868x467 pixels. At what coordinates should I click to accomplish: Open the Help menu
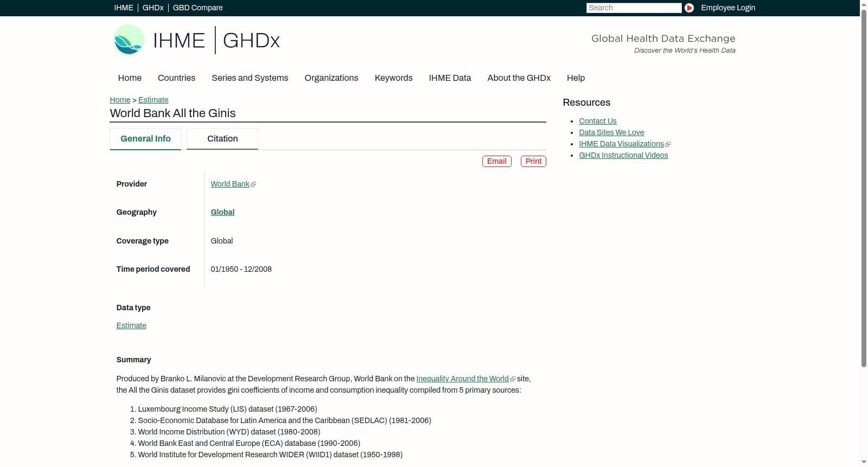point(576,78)
